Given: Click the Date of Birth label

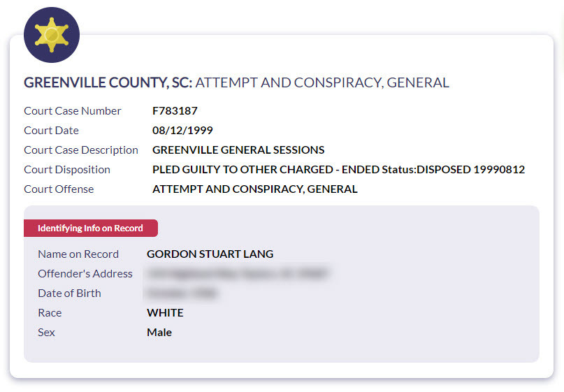Looking at the screenshot, I should click(69, 293).
